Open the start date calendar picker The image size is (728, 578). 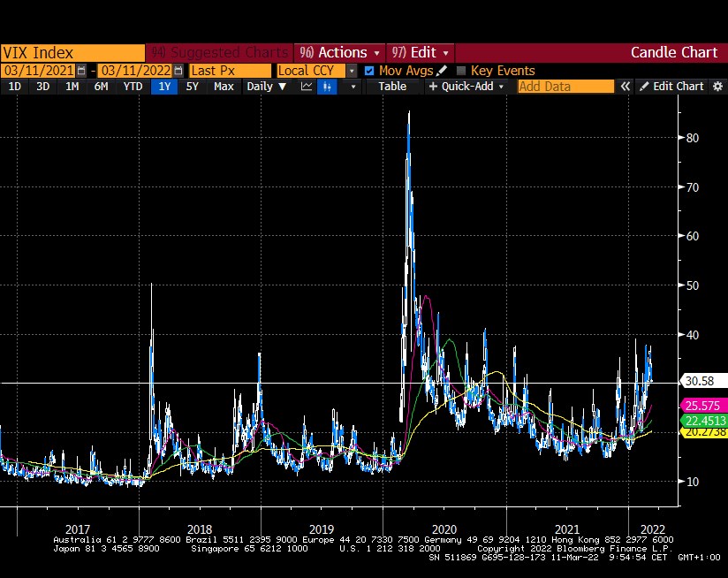click(82, 71)
